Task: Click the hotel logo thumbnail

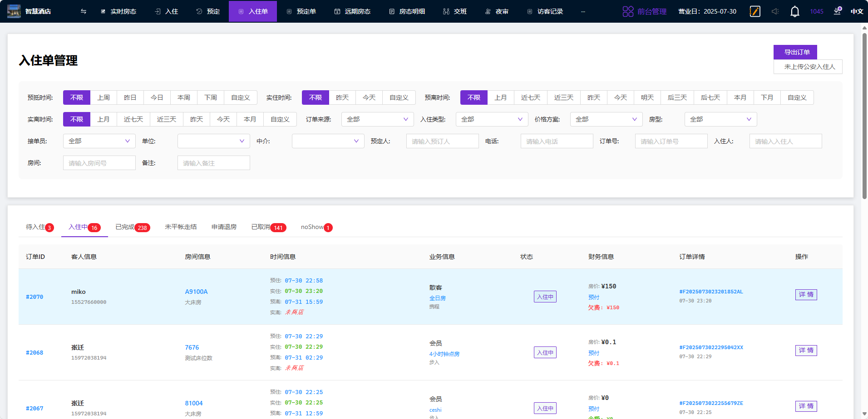Action: click(x=14, y=11)
